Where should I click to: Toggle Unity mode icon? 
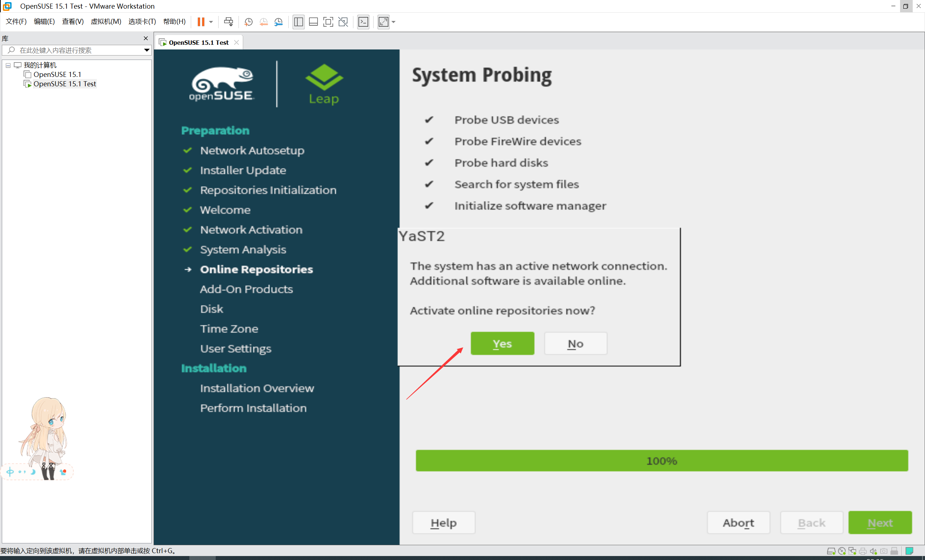343,22
